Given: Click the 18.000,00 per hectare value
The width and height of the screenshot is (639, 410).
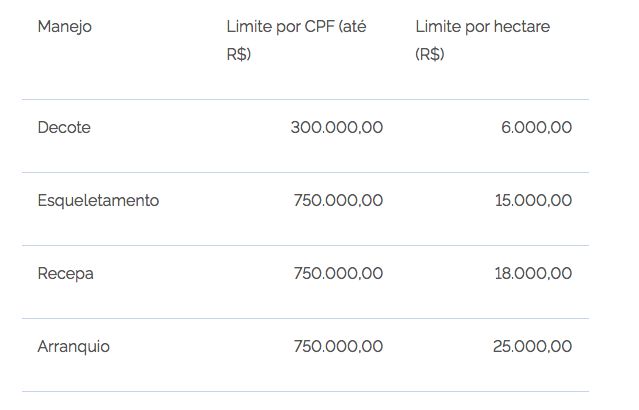Looking at the screenshot, I should tap(533, 274).
